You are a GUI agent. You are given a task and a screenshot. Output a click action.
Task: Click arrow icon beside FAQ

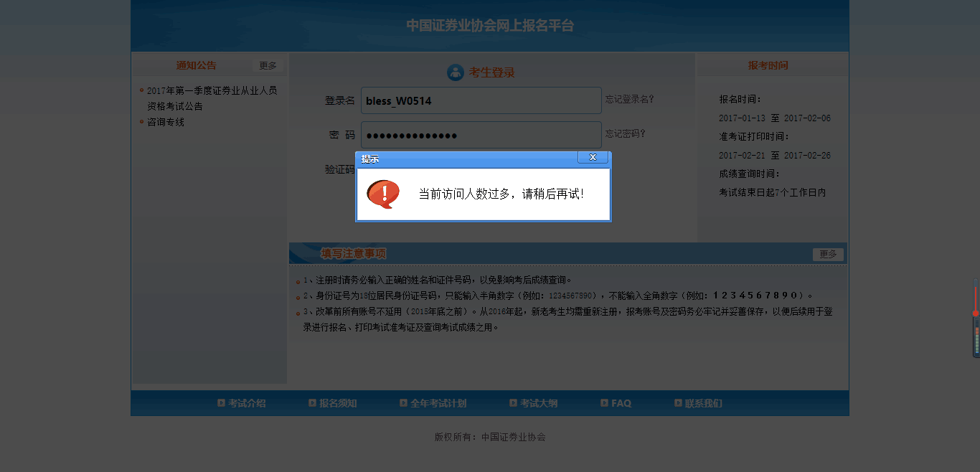(x=604, y=403)
